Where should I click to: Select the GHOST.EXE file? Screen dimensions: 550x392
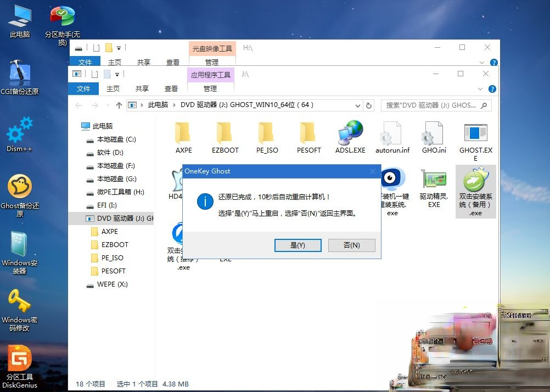pos(476,142)
